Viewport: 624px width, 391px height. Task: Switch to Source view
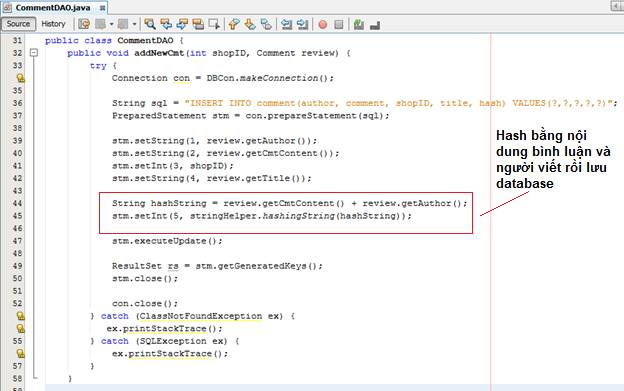18,24
